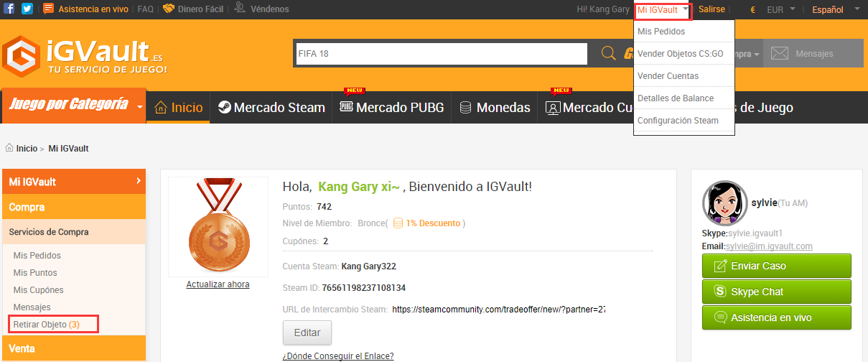Click green Asistencia en vivo button
868x362 pixels.
coord(777,317)
